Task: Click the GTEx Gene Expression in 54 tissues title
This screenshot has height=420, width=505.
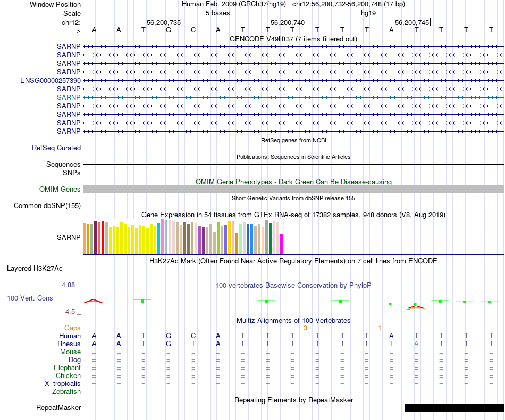Action: 293,215
